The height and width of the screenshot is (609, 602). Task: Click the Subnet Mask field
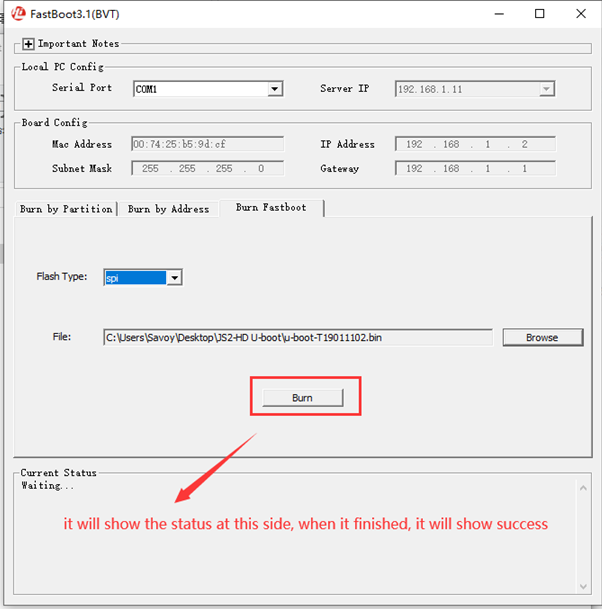(x=207, y=169)
